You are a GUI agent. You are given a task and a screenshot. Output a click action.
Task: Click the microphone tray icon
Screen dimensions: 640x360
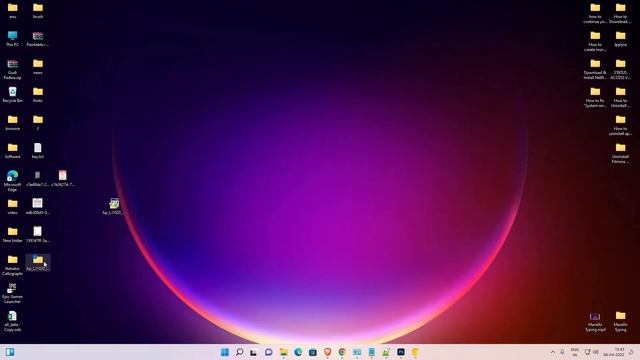(x=562, y=352)
